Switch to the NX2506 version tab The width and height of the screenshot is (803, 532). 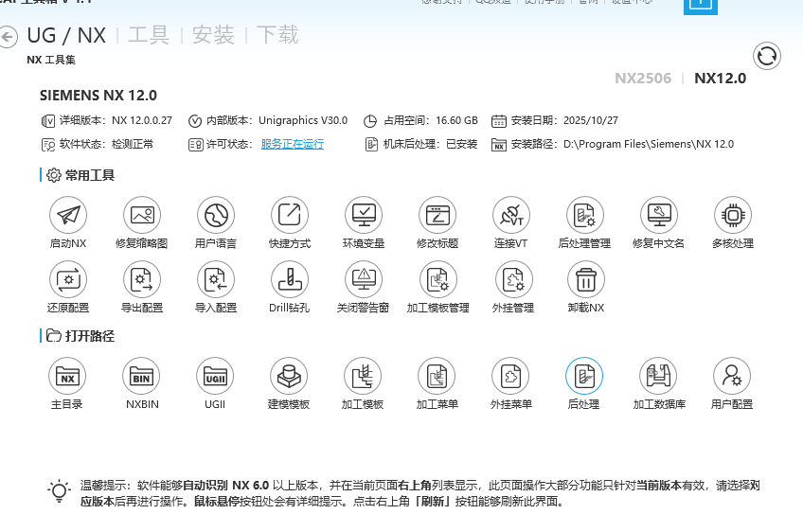(x=643, y=79)
